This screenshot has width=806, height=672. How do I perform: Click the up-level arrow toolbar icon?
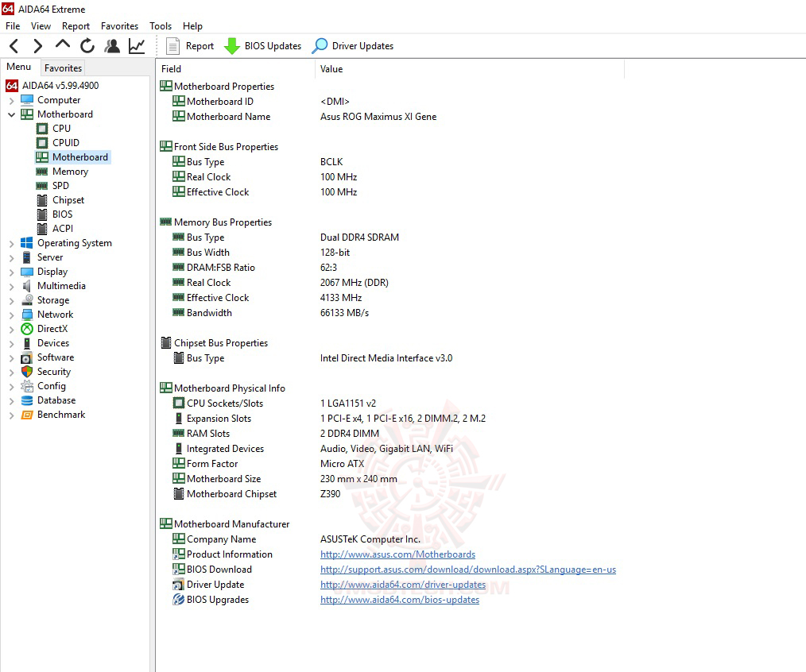[63, 45]
